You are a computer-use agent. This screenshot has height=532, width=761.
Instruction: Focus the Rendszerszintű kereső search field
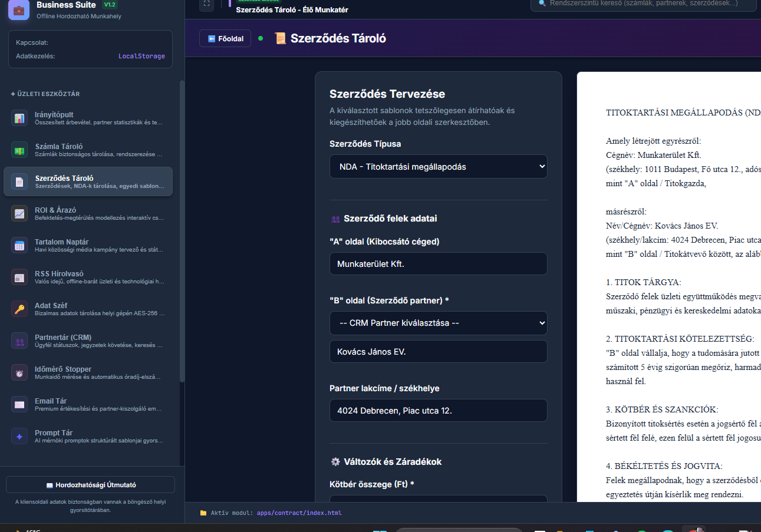(643, 4)
